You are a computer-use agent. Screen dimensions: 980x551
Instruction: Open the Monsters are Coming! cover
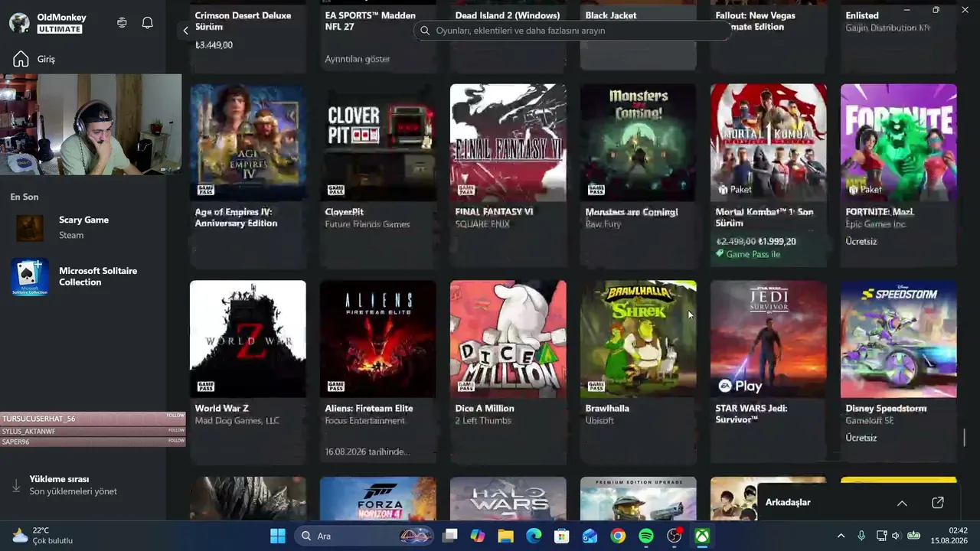tap(639, 142)
